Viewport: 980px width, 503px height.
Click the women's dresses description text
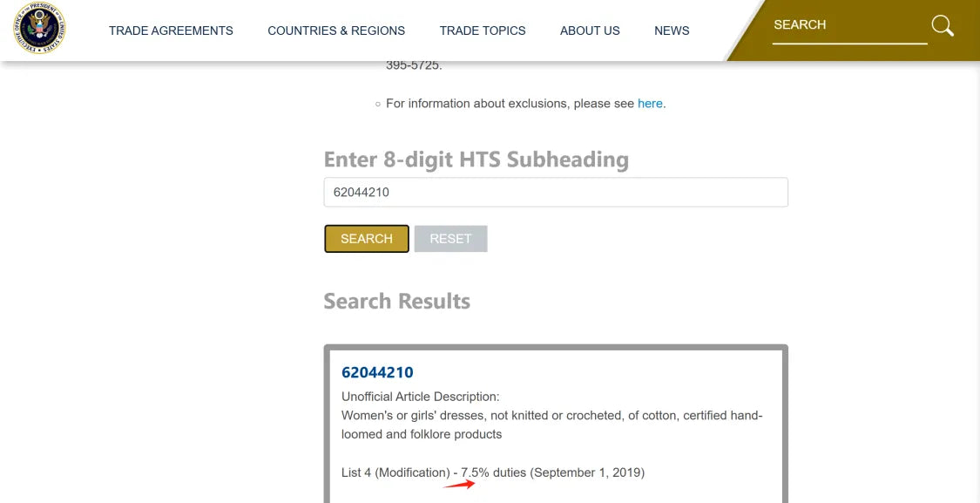point(552,425)
